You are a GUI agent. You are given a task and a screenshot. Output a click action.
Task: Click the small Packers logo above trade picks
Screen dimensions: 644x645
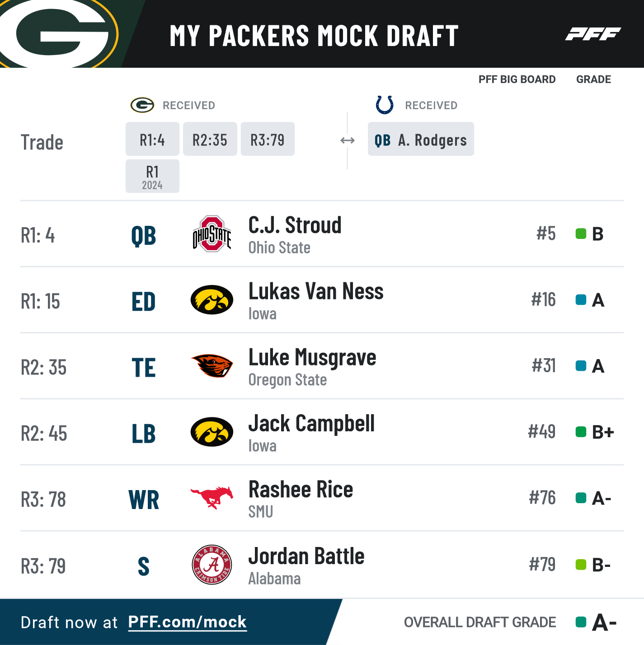(142, 105)
